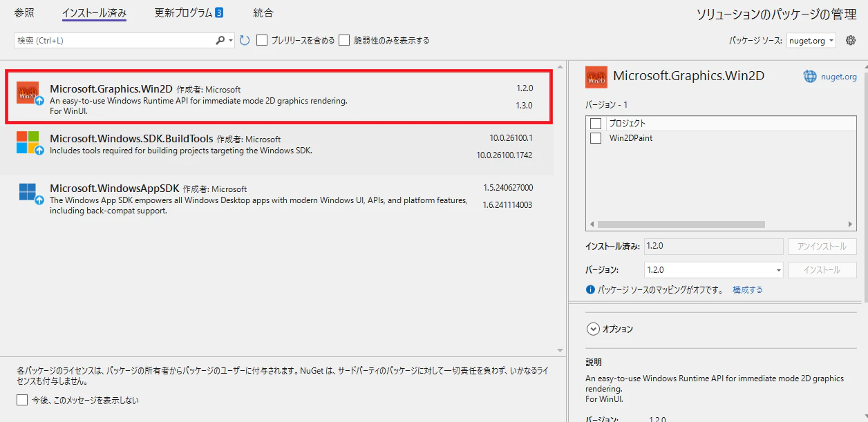Image resolution: width=868 pixels, height=422 pixels.
Task: Click into the 検索 search field
Action: click(114, 41)
